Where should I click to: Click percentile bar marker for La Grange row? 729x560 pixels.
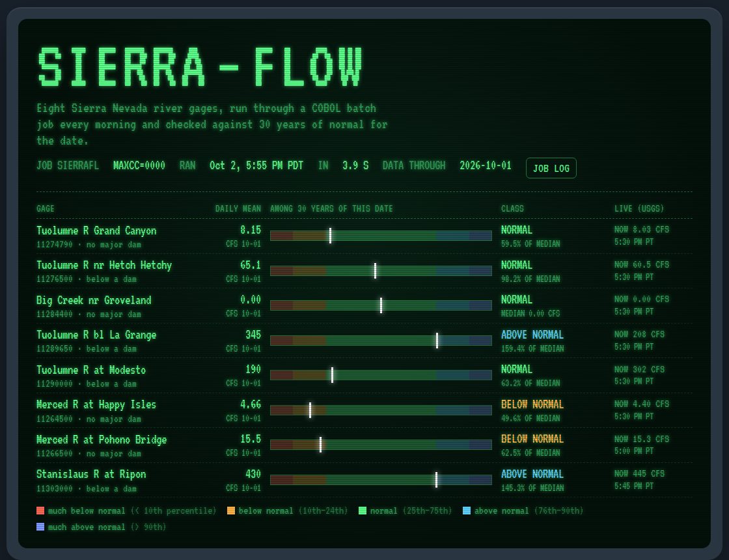[437, 341]
